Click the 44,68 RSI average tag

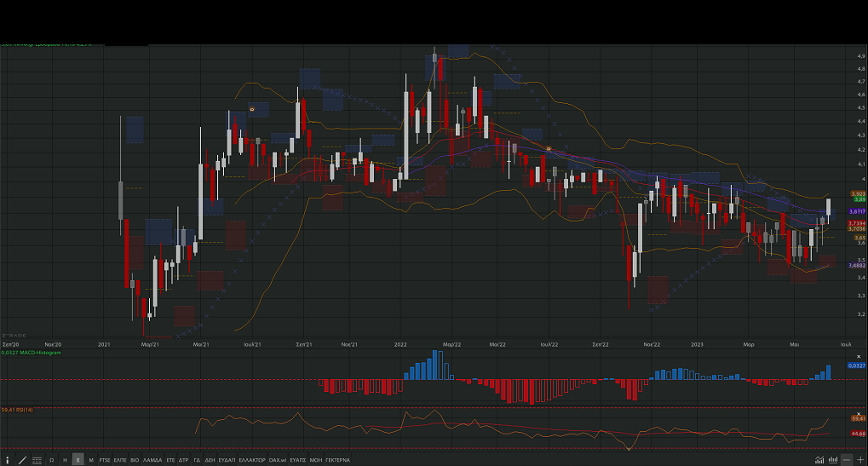858,434
